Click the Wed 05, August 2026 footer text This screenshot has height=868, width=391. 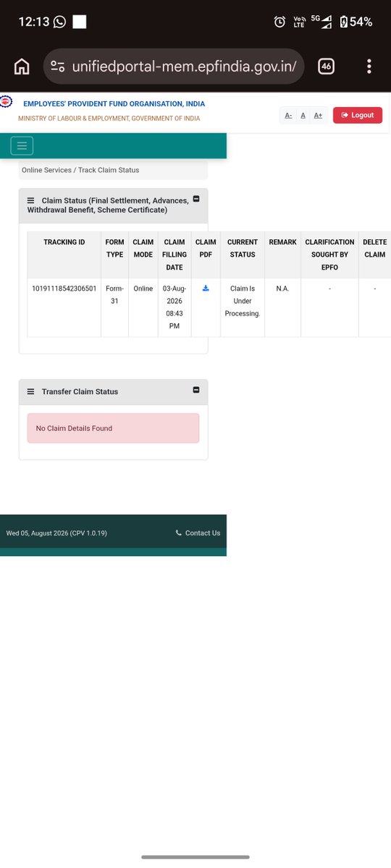point(56,533)
